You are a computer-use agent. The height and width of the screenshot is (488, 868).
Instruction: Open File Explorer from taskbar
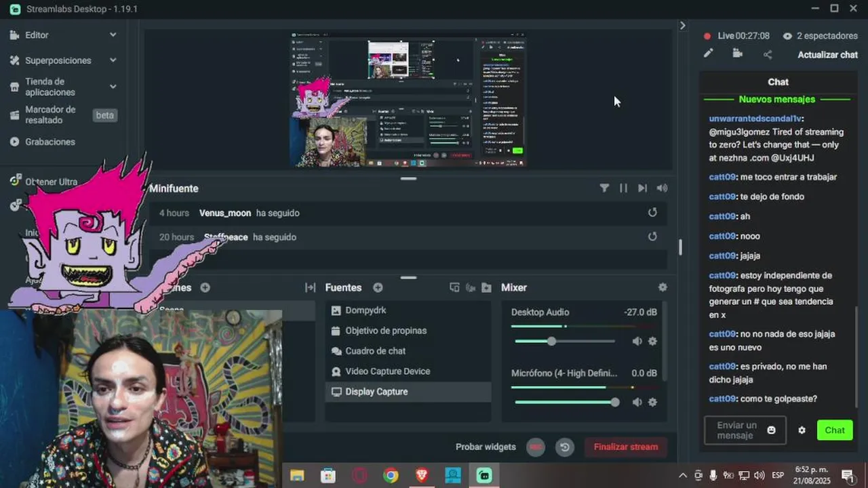coord(297,475)
